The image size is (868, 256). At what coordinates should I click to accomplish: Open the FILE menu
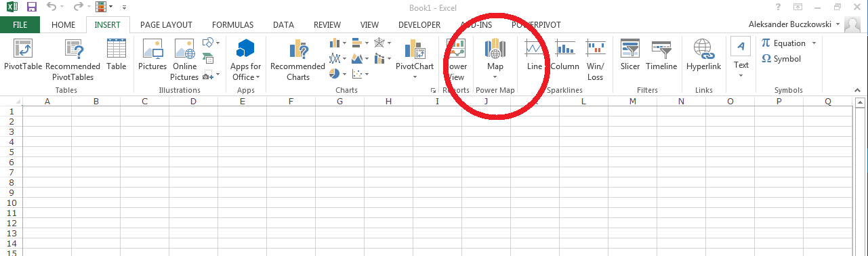click(x=20, y=25)
